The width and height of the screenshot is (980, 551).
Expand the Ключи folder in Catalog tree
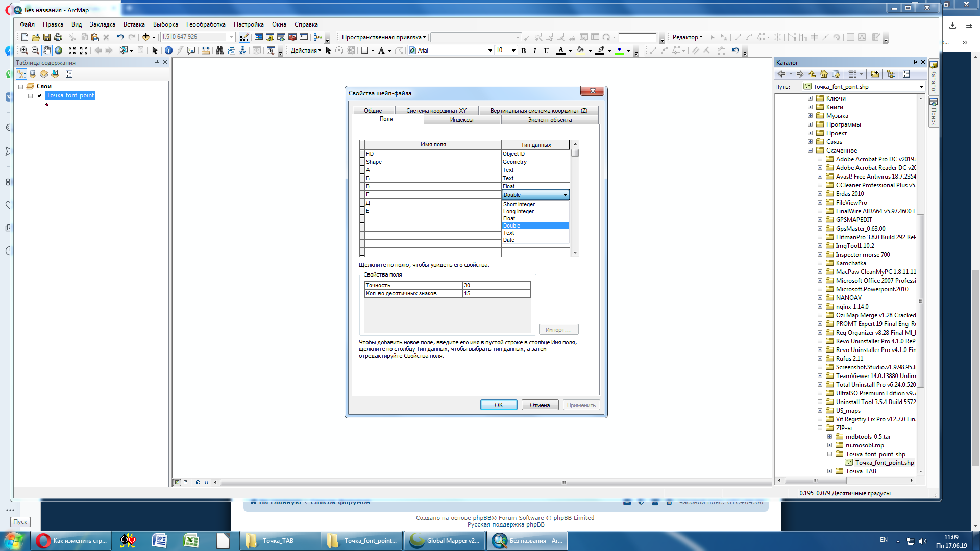click(810, 98)
